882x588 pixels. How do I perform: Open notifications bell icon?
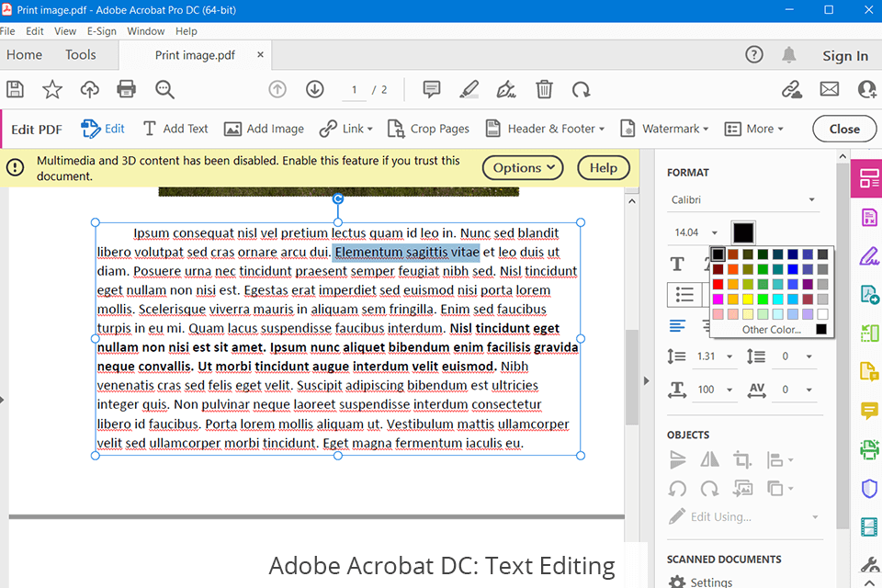pos(788,54)
